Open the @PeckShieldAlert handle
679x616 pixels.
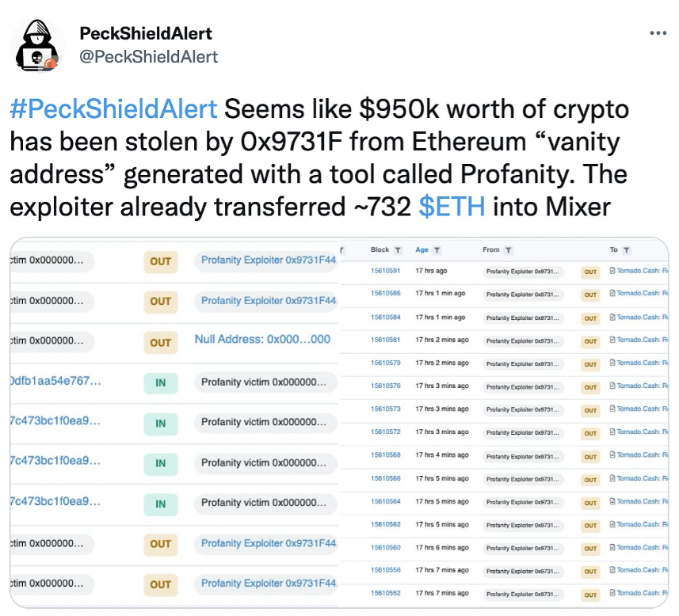click(148, 57)
